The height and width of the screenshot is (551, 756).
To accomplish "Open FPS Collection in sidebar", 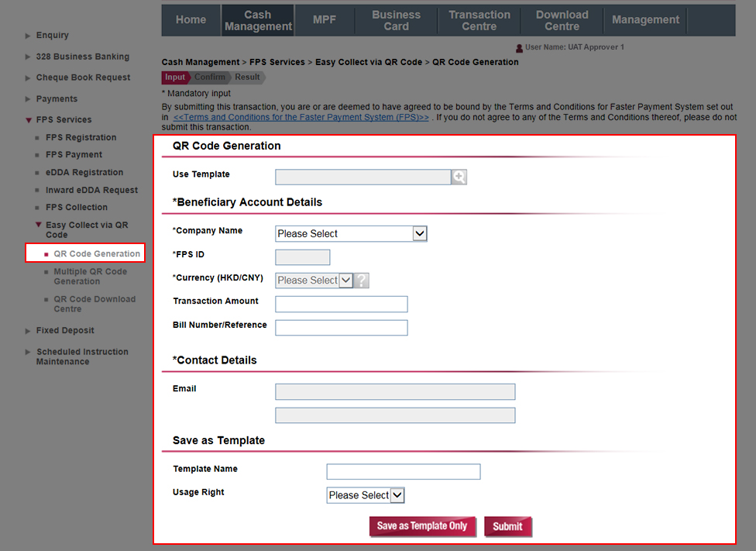I will [x=77, y=208].
